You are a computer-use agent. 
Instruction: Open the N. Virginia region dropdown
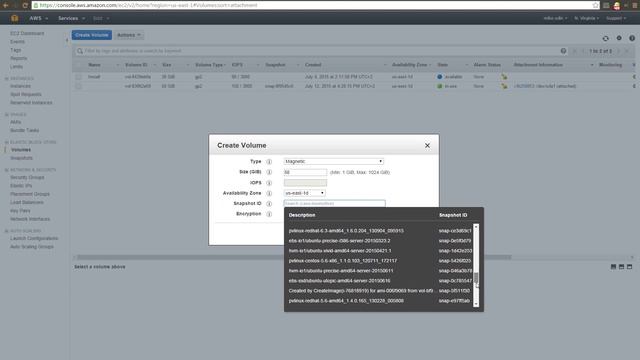587,18
